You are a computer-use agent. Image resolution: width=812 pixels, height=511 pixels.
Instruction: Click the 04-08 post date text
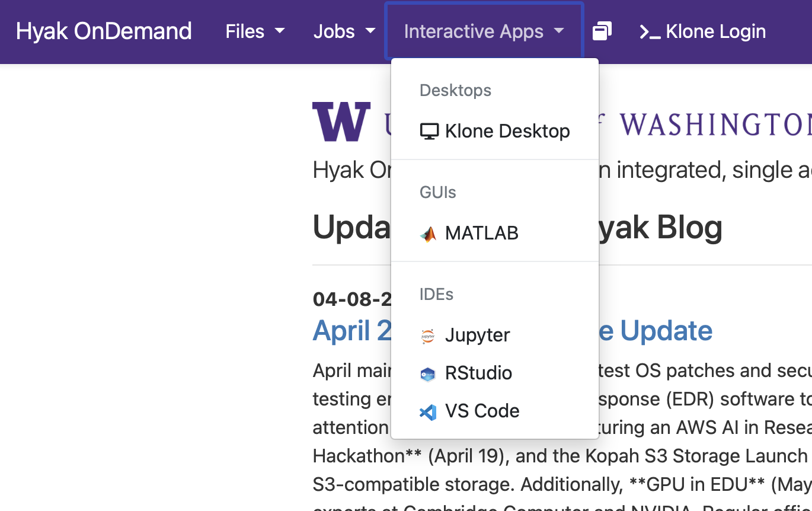click(x=352, y=299)
